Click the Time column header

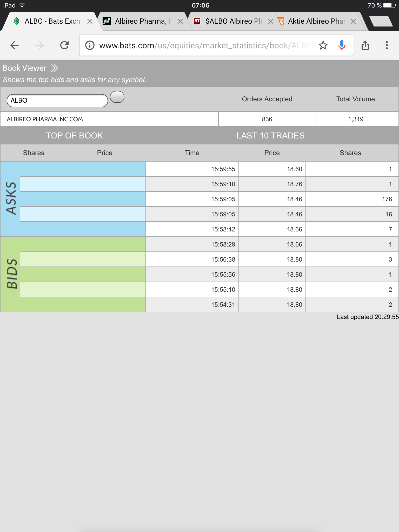[x=192, y=153]
